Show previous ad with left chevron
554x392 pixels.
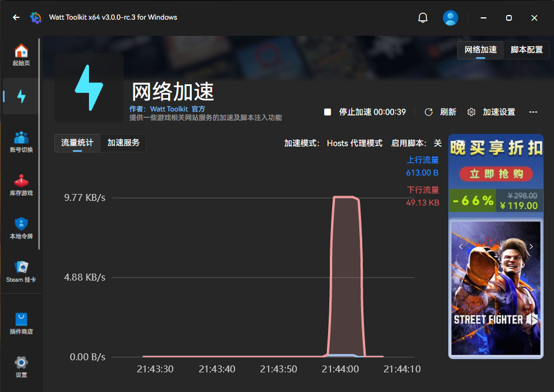[x=461, y=247]
